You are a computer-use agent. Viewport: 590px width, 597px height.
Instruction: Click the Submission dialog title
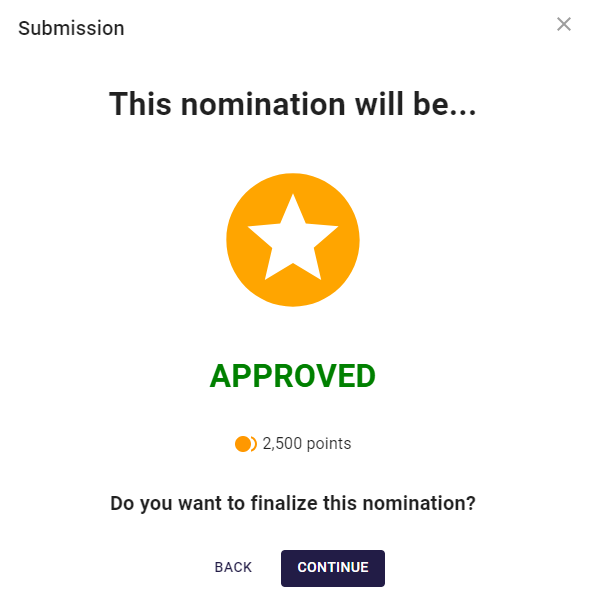[x=71, y=28]
